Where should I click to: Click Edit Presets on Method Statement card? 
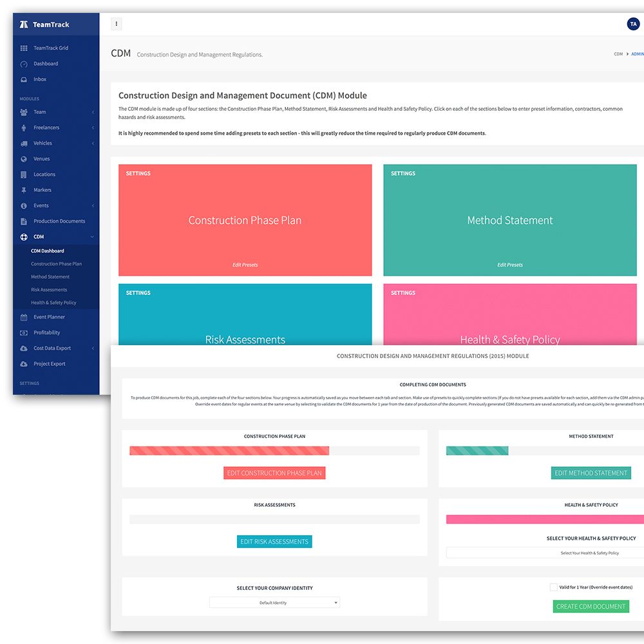coord(510,265)
